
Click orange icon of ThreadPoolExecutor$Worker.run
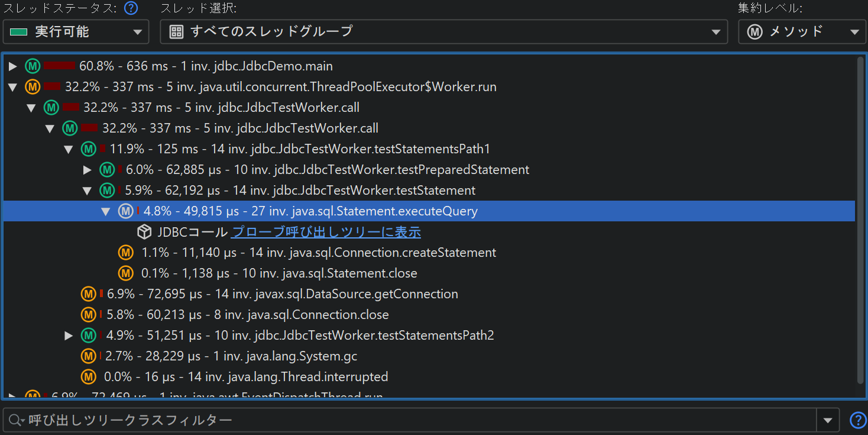click(x=33, y=87)
